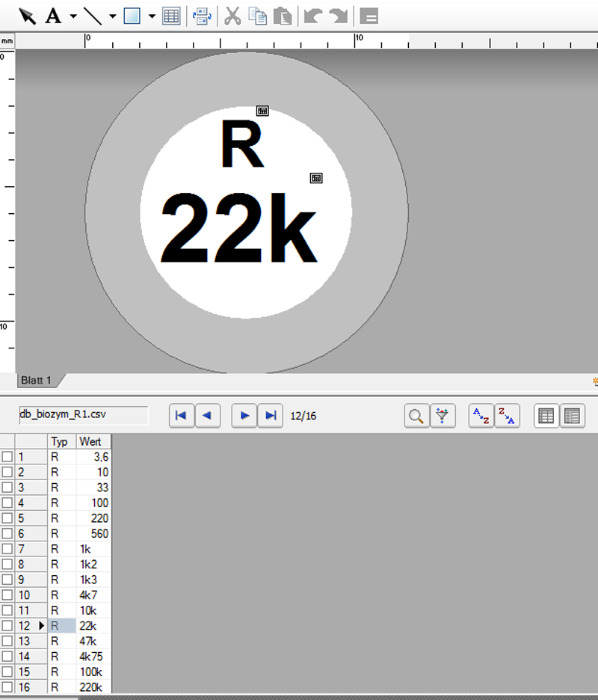598x700 pixels.
Task: Click the Wert cell showing 3,6
Action: pos(93,457)
